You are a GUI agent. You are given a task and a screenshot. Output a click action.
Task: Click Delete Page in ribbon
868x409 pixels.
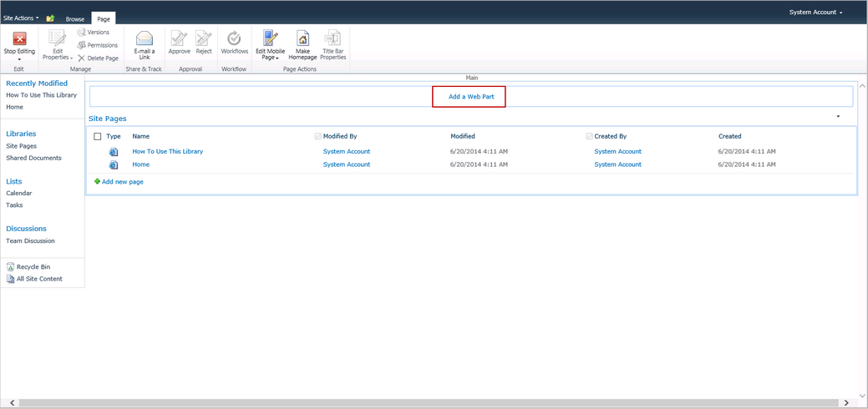pyautogui.click(x=98, y=58)
